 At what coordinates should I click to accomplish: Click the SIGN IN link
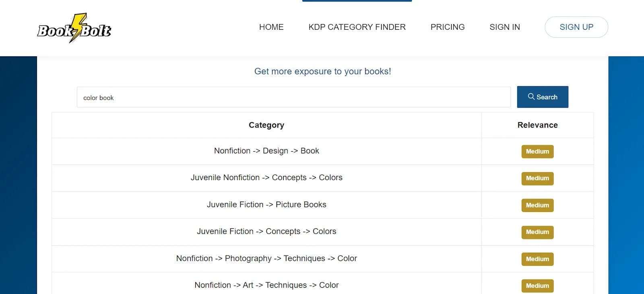505,27
